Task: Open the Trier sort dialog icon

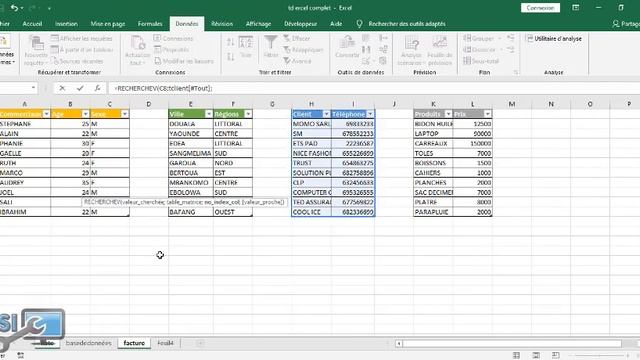Action: pos(245,47)
